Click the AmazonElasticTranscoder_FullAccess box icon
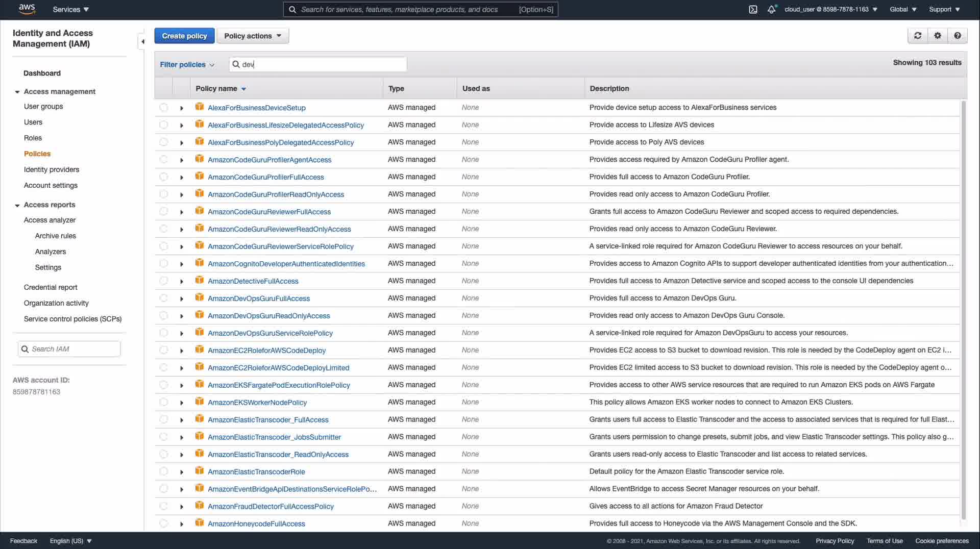Image resolution: width=980 pixels, height=549 pixels. click(200, 419)
